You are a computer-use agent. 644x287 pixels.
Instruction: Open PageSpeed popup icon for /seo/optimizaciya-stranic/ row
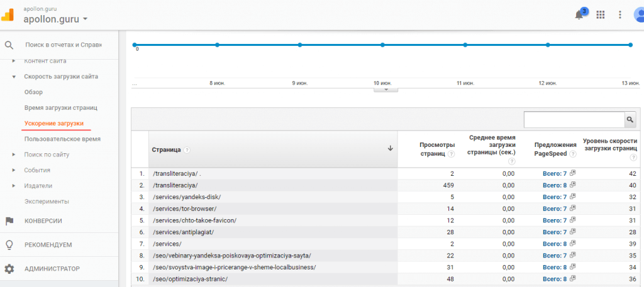pos(572,279)
